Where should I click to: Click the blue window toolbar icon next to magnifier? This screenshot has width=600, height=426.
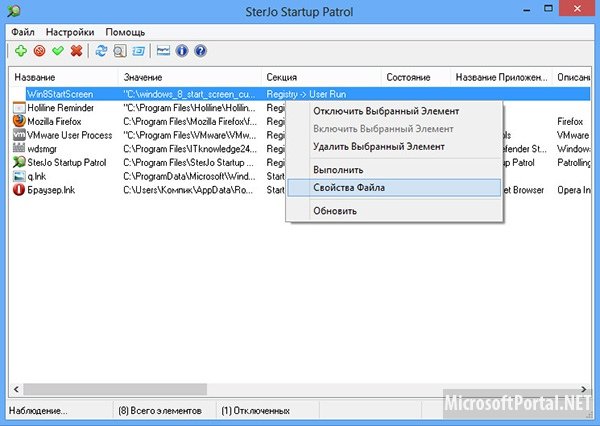[x=139, y=51]
